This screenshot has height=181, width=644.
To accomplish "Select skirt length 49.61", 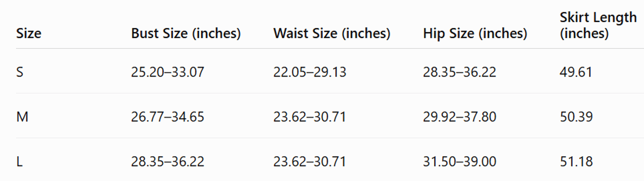I will tap(576, 72).
